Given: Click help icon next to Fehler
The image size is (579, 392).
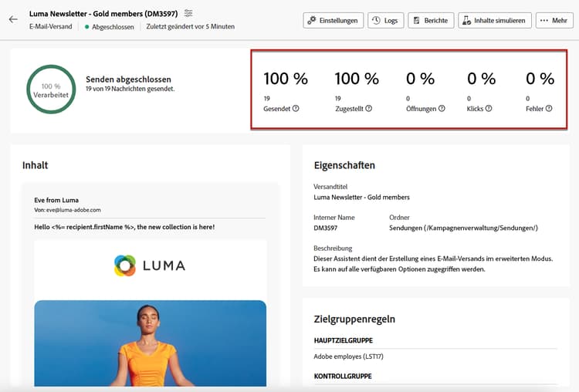Looking at the screenshot, I should point(549,109).
